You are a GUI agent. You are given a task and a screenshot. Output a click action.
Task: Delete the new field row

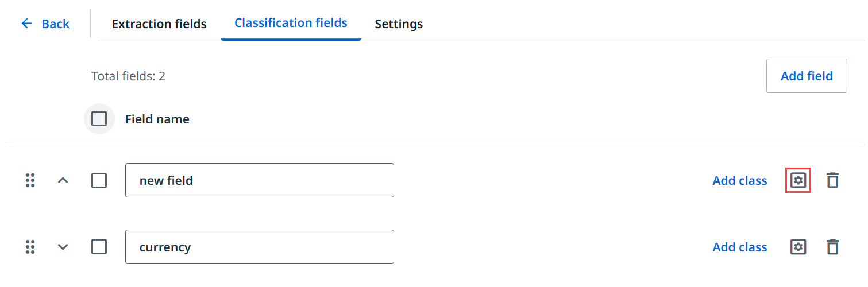[832, 180]
